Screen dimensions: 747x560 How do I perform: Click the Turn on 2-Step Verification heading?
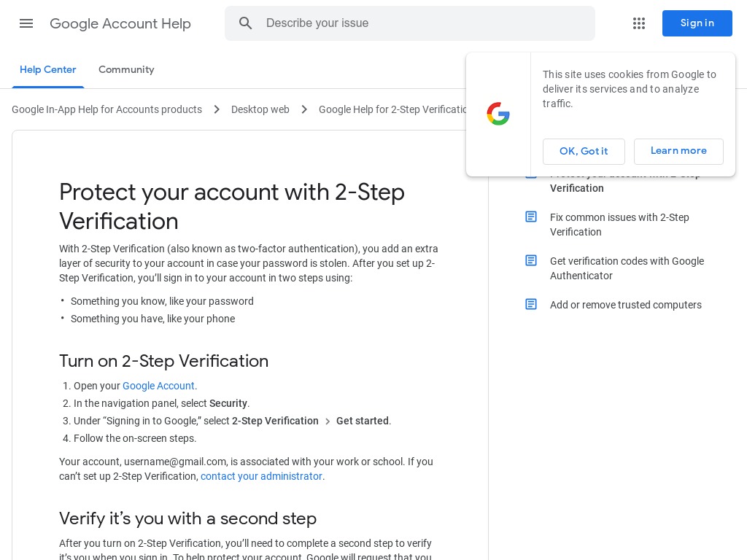(163, 361)
